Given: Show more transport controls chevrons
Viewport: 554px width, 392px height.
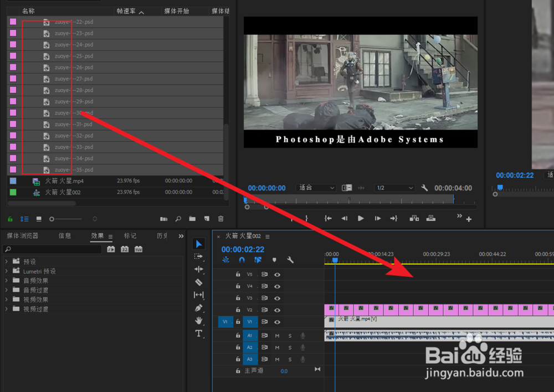Looking at the screenshot, I should coord(459,216).
